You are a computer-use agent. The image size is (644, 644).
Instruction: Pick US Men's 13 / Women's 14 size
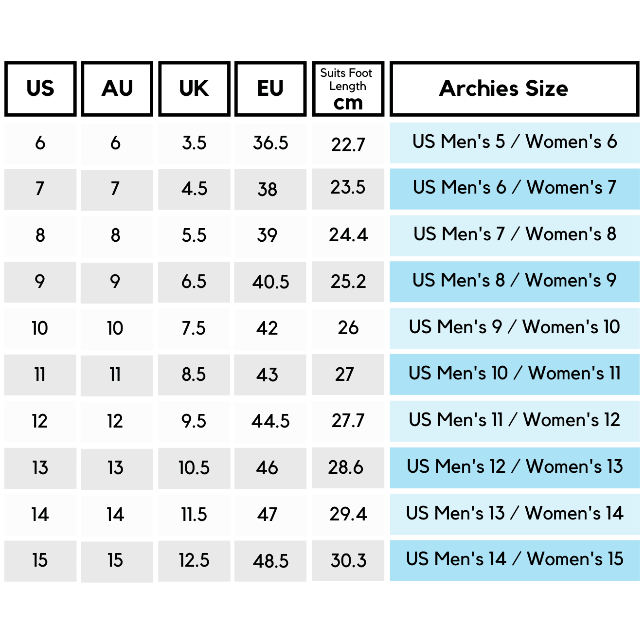point(514,514)
